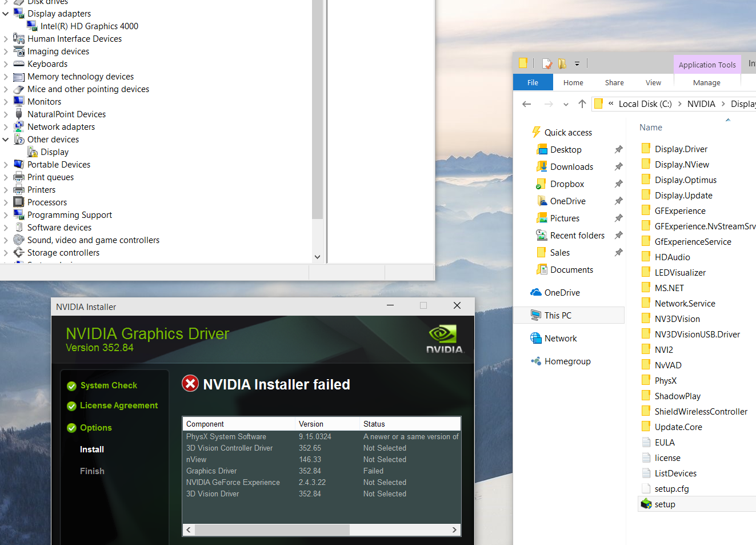
Task: Click the setup application icon
Action: [646, 504]
